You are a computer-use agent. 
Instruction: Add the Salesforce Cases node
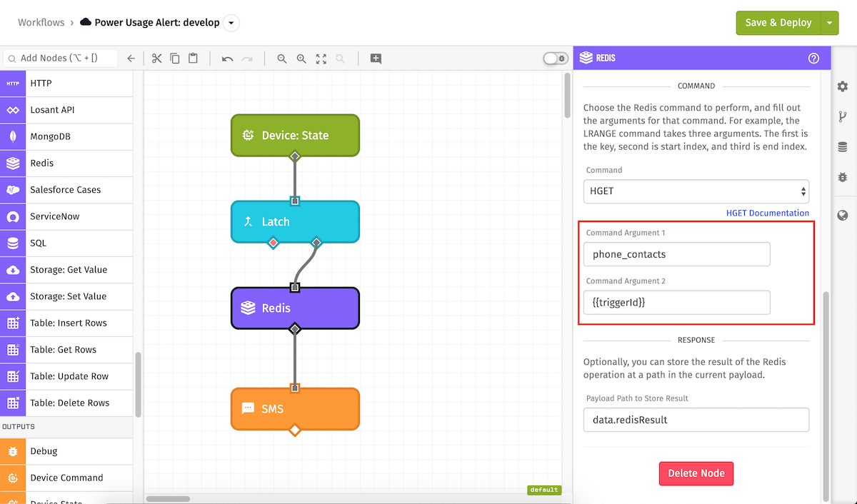click(x=66, y=190)
